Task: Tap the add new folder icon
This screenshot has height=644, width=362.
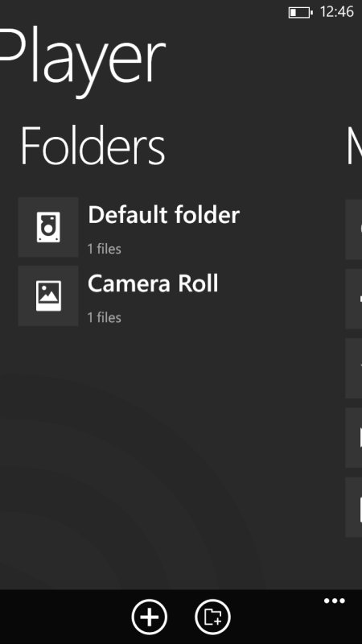Action: point(212,617)
